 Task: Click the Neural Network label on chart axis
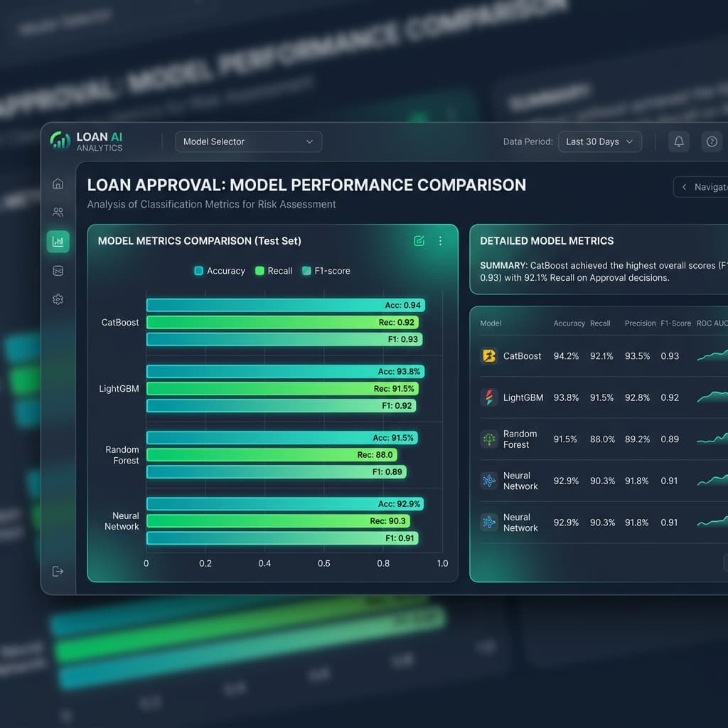tap(122, 521)
